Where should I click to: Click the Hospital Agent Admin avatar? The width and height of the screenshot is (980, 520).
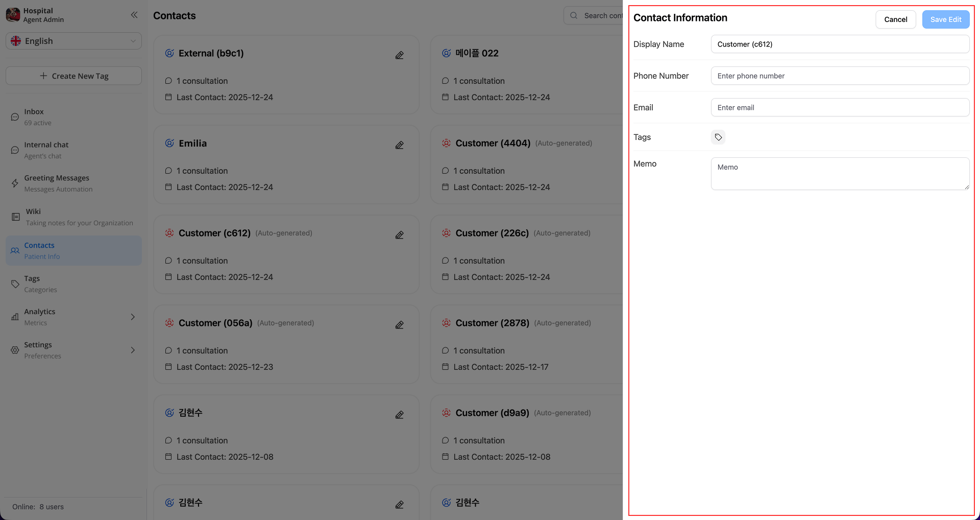12,15
